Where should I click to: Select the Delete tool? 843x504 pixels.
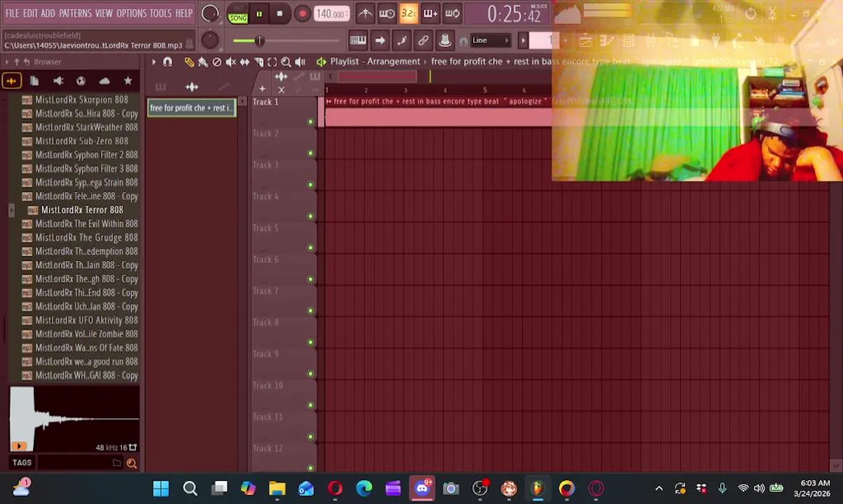(x=217, y=62)
